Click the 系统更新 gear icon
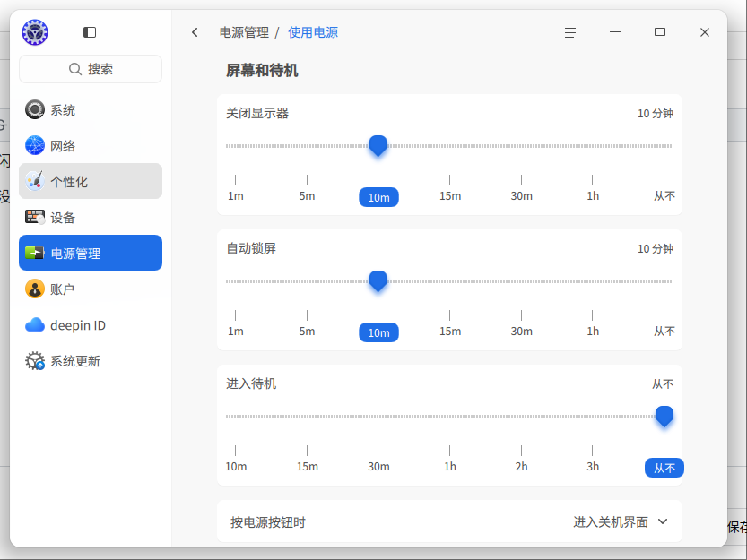Screen dimensions: 747x560 (35, 361)
